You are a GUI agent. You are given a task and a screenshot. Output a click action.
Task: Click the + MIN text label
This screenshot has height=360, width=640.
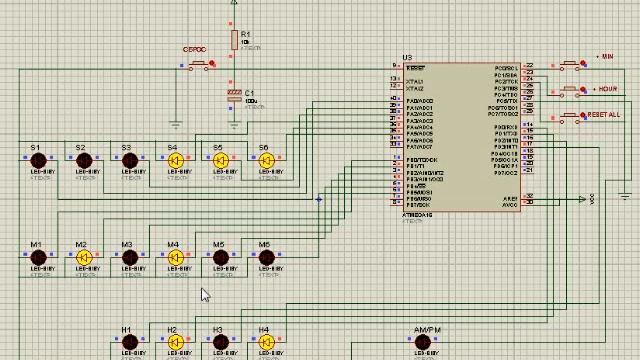pyautogui.click(x=604, y=56)
